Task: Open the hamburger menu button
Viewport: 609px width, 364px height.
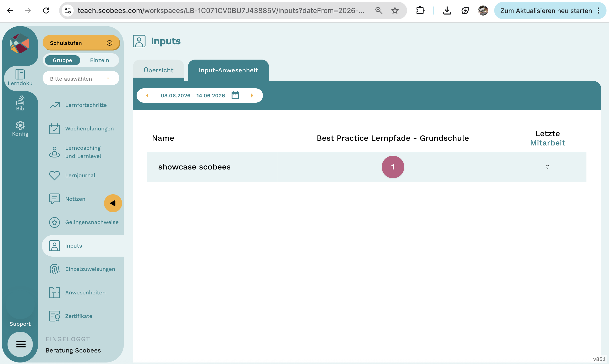Action: tap(21, 344)
